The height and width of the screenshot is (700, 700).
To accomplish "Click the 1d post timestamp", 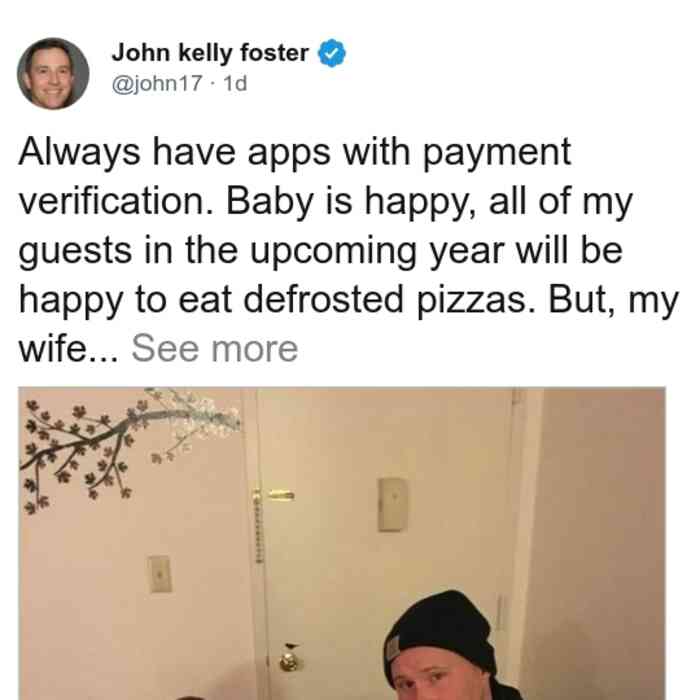I will click(x=235, y=83).
